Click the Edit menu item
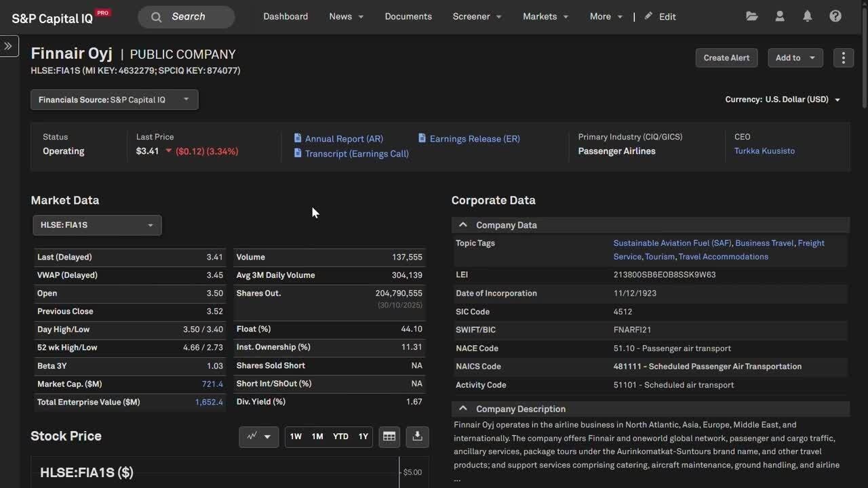The image size is (868, 488). [667, 17]
